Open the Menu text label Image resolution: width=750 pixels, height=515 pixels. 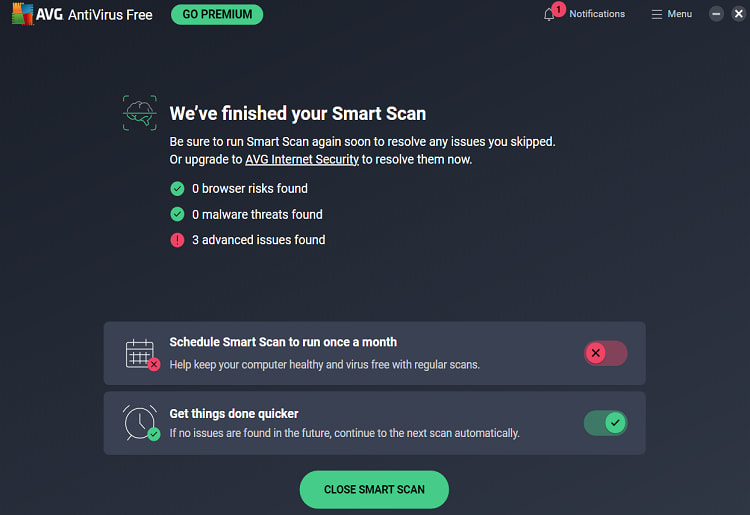[x=680, y=14]
